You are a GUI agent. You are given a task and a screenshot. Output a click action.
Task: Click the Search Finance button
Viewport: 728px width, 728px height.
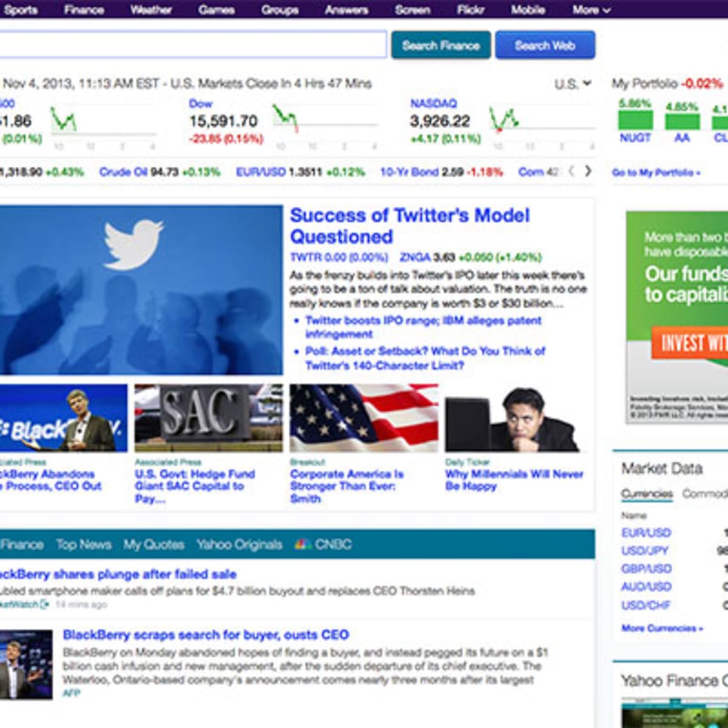tap(440, 45)
